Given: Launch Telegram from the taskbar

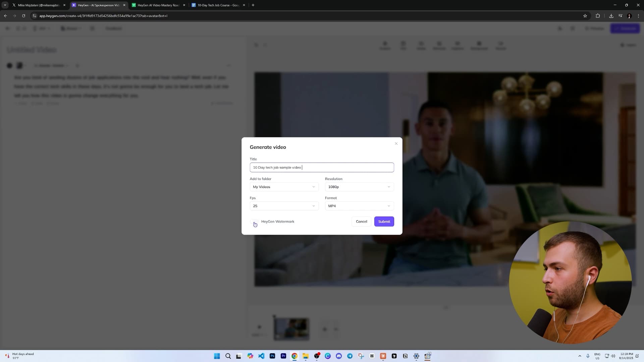Looking at the screenshot, I should click(x=350, y=356).
